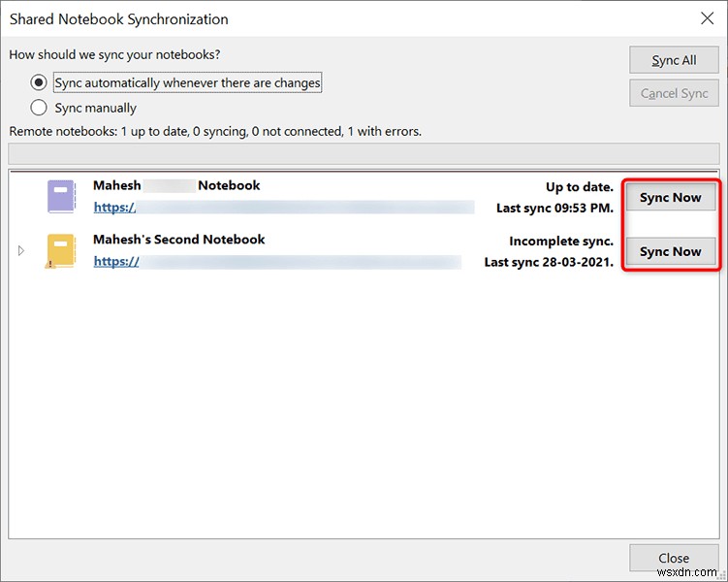Click the Cancel Sync button
This screenshot has width=728, height=582.
click(675, 93)
